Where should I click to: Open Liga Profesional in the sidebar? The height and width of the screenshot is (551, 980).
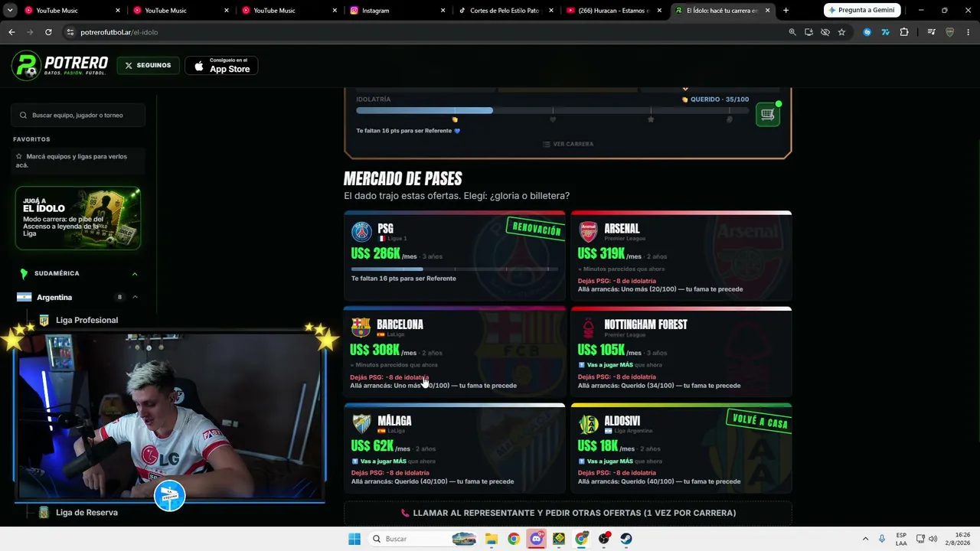tap(87, 320)
